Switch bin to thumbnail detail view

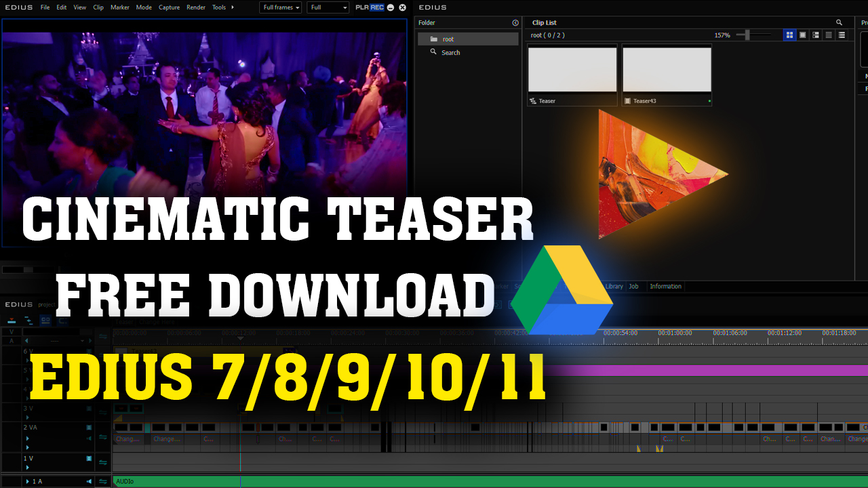click(x=816, y=35)
